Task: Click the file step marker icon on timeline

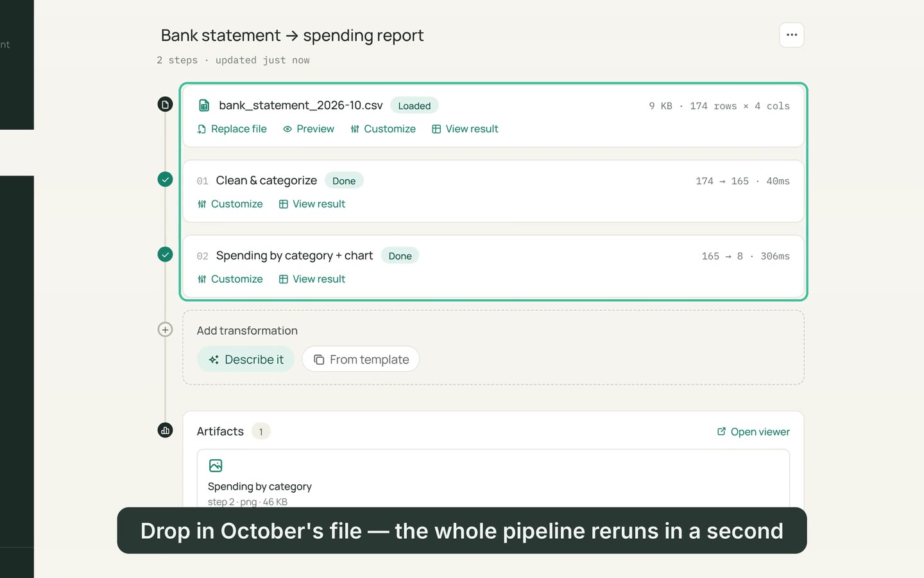Action: 165,104
